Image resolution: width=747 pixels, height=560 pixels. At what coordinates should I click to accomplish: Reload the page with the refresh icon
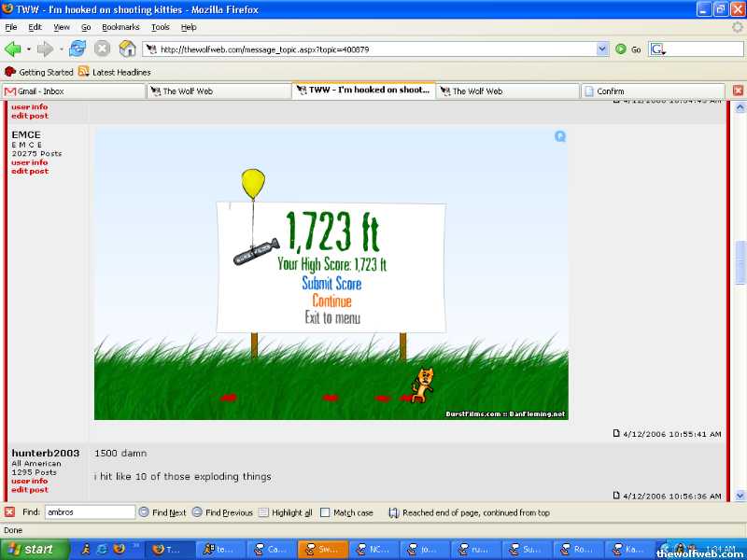coord(78,49)
